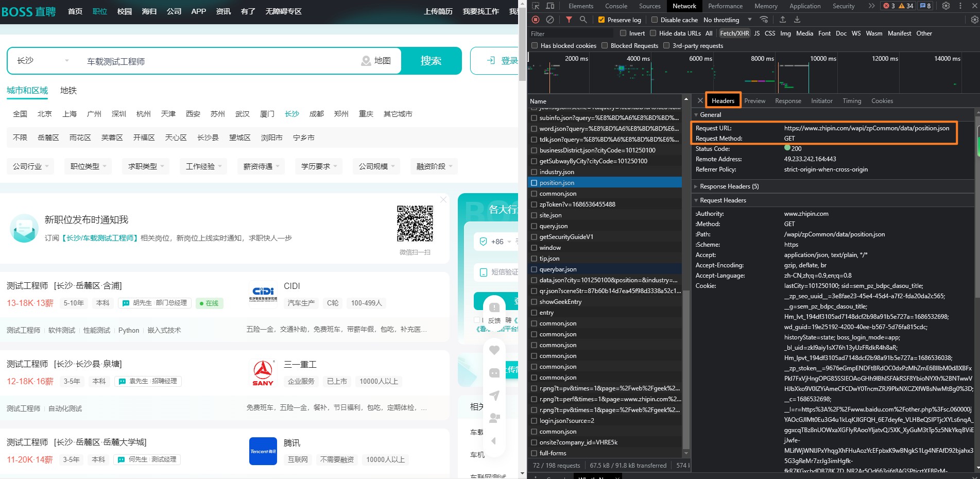Clear the network log
Screen dimensions: 980x479
550,20
